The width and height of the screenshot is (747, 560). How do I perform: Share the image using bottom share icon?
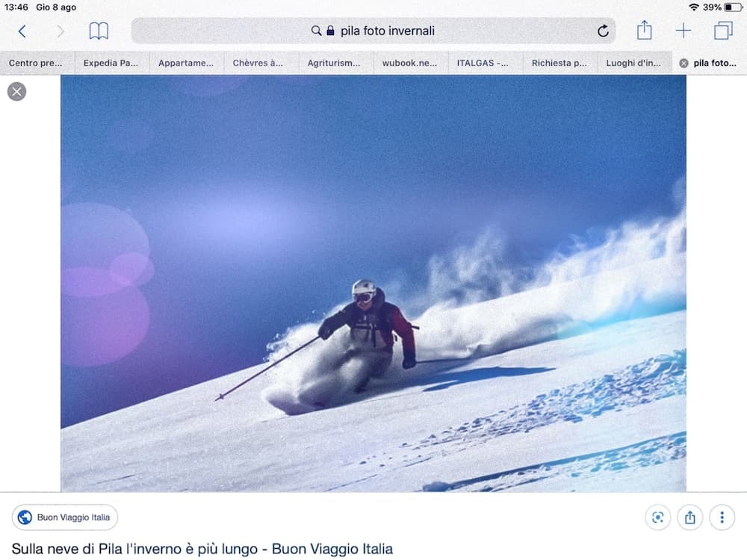tap(689, 517)
